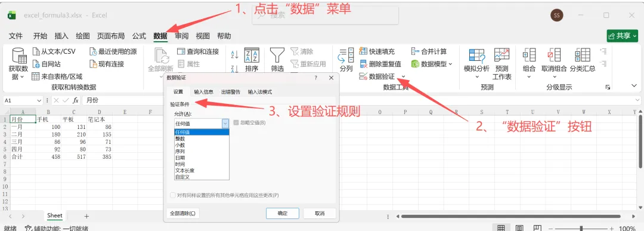Open 合并计算 (Consolidate)
The width and height of the screenshot is (644, 231).
(x=429, y=51)
